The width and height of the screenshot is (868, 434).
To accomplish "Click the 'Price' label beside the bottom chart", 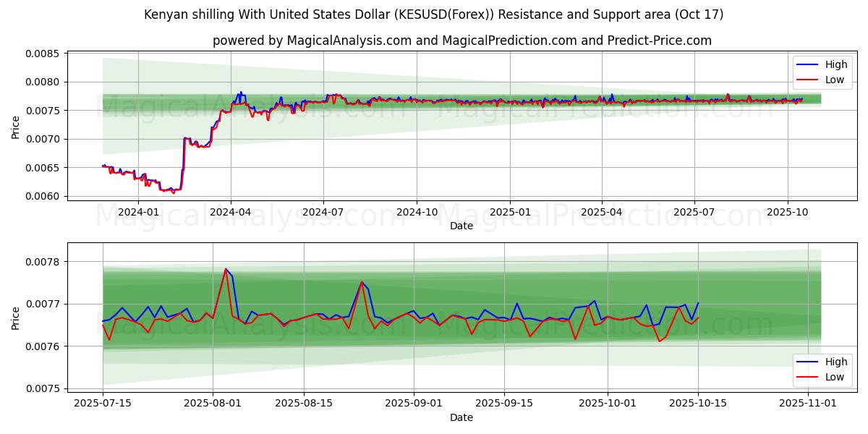I will click(16, 318).
